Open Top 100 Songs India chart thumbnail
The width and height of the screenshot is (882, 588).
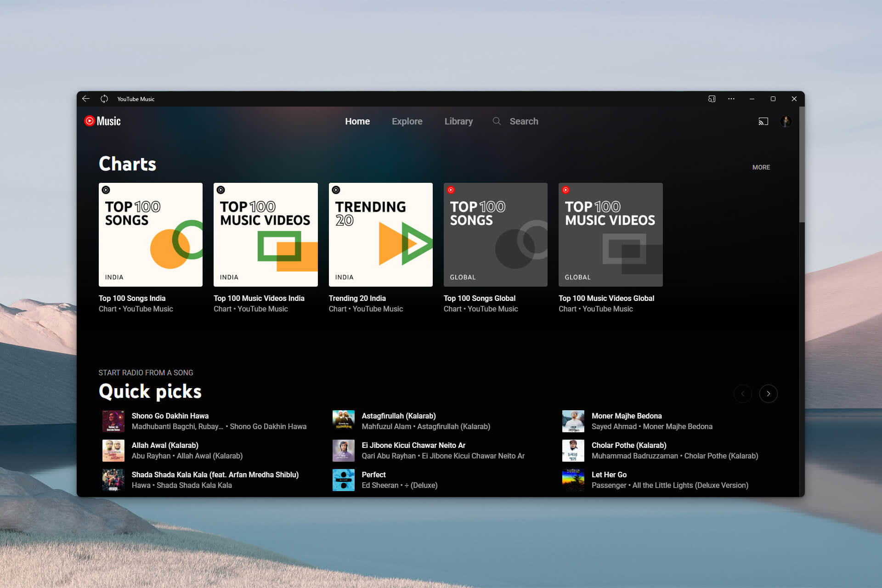point(151,235)
